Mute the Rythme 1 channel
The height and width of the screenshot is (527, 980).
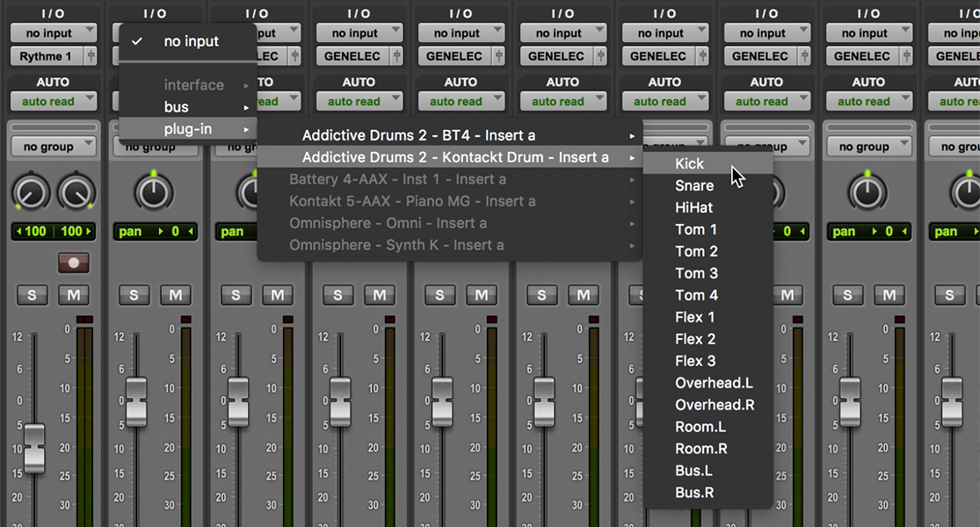tap(74, 295)
